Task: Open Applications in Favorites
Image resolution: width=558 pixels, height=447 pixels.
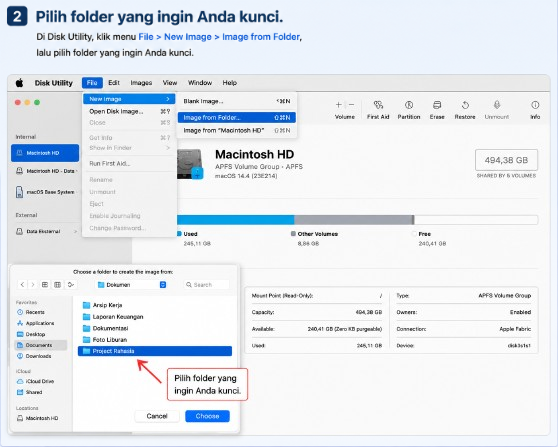Action: (41, 323)
